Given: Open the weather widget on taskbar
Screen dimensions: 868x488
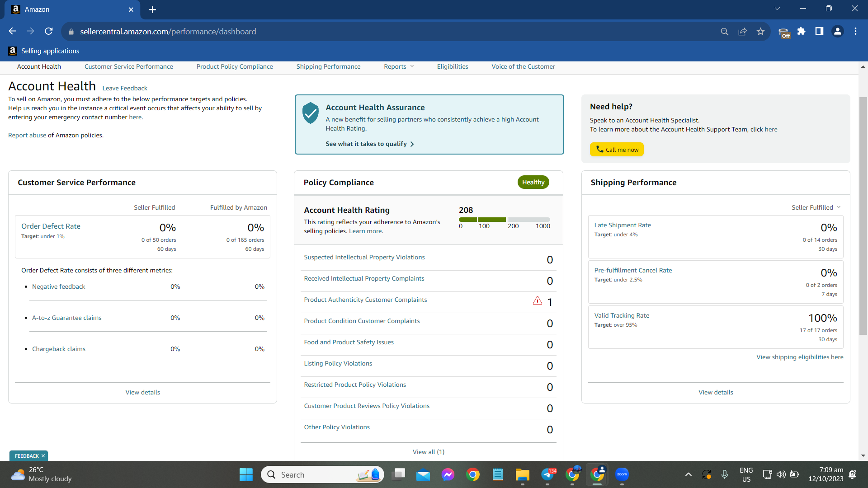Looking at the screenshot, I should (x=42, y=474).
